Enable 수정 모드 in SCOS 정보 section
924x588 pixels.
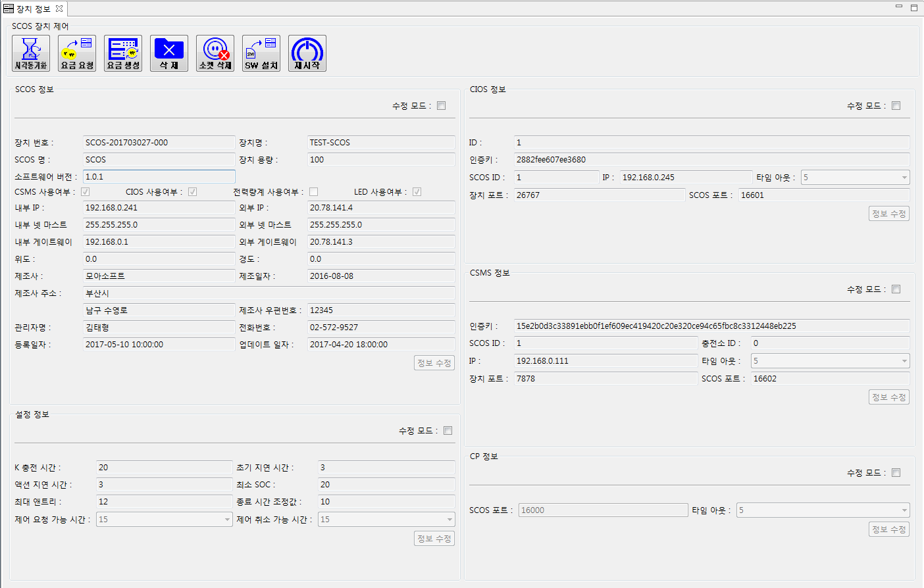[442, 106]
